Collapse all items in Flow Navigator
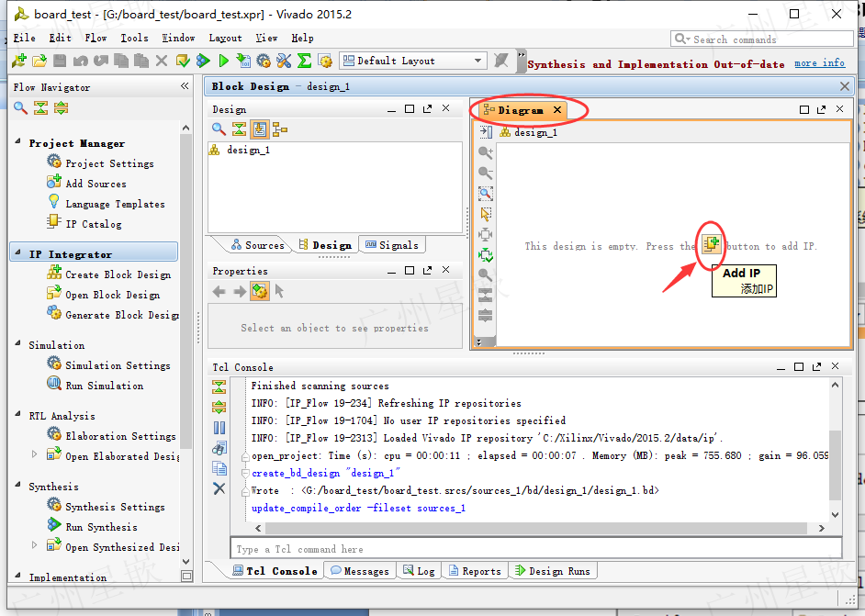The width and height of the screenshot is (865, 616). 40,108
